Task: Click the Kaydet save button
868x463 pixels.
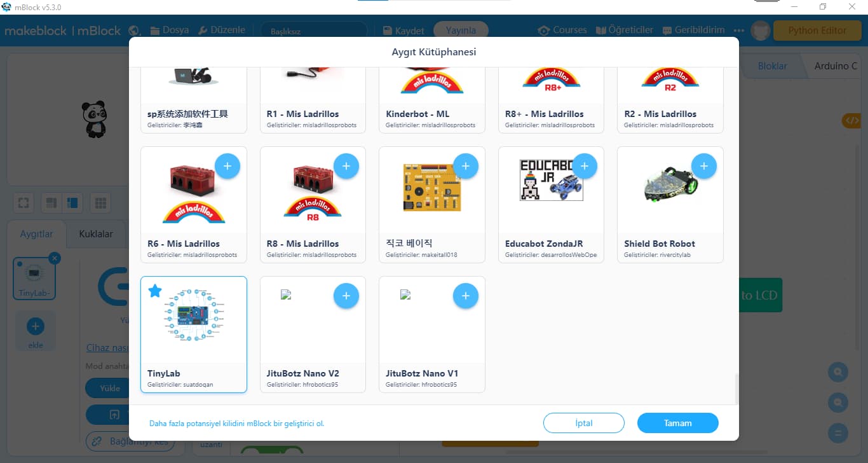Action: point(403,31)
